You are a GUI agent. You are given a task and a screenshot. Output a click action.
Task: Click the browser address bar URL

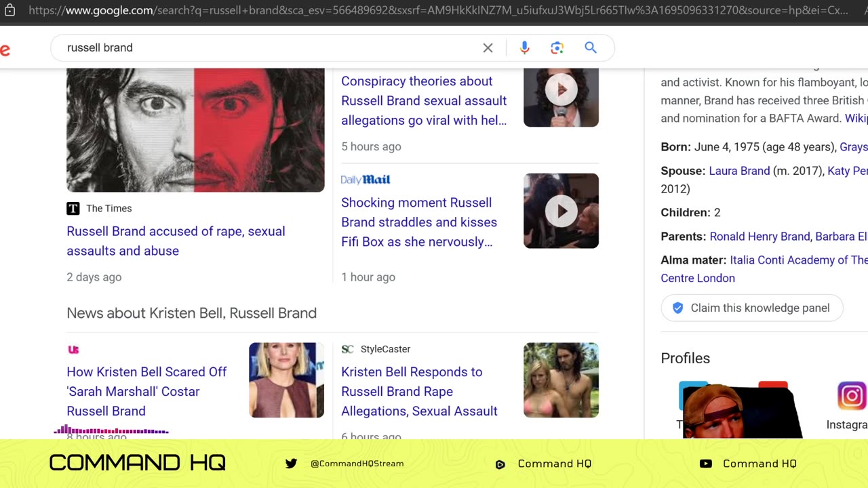(438, 11)
